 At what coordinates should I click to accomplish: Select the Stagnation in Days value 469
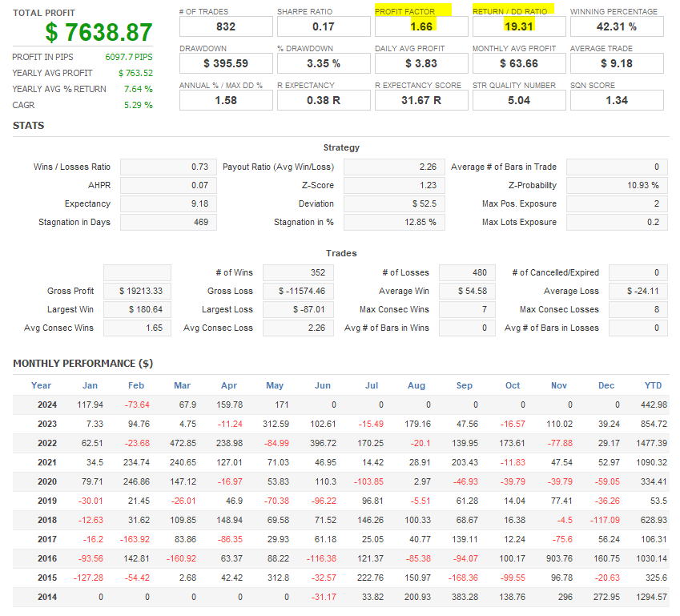tap(168, 222)
